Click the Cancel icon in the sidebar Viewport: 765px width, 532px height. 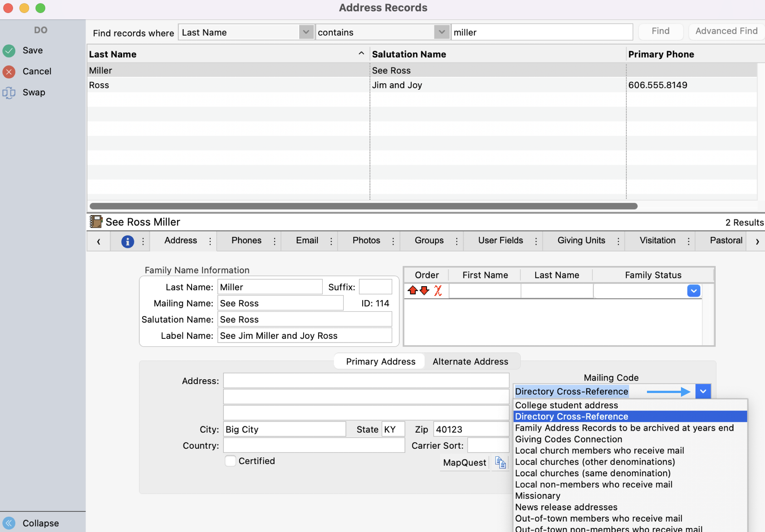click(9, 71)
